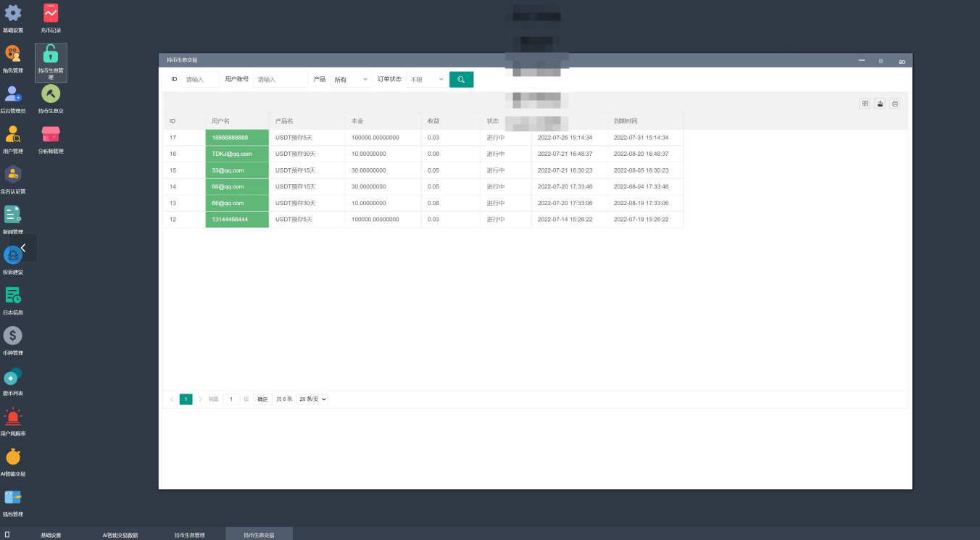
Task: Click taskbar start icon at bottom-left
Action: point(7,534)
